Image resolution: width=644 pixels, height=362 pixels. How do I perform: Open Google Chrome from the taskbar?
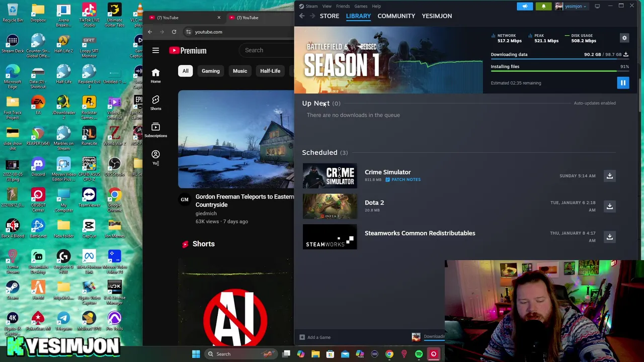point(389,354)
